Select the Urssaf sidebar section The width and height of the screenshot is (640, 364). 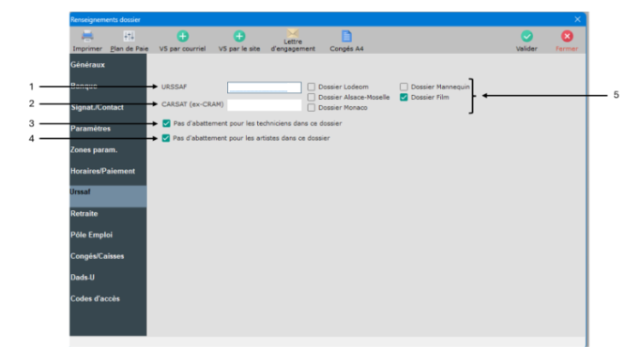click(108, 197)
